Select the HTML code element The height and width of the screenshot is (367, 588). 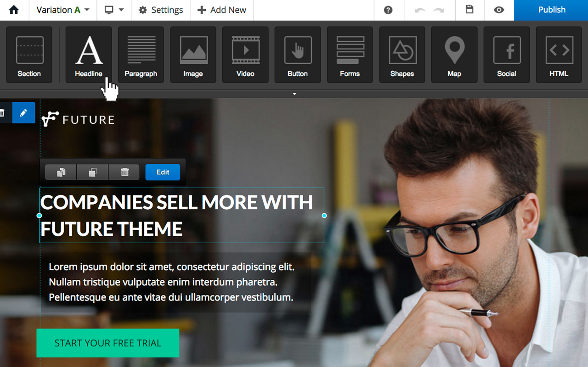click(559, 55)
